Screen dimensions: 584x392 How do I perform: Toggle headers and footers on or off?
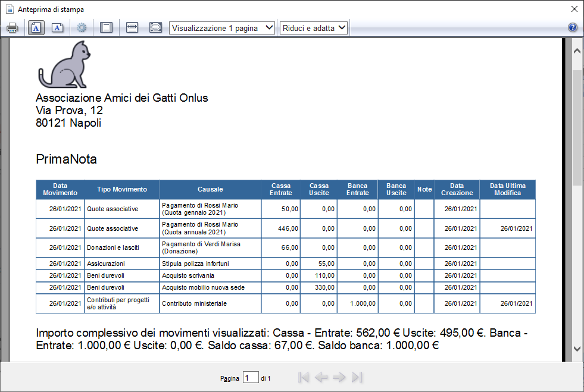click(106, 28)
